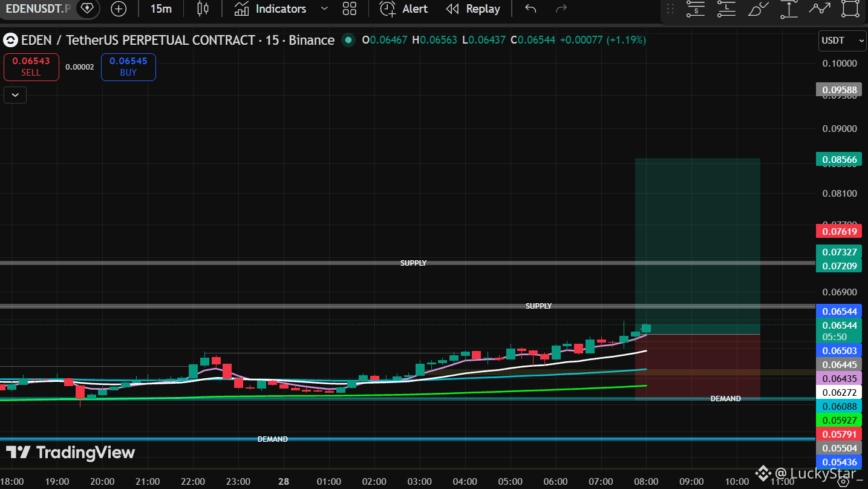Select the long position drawing tool
Viewport: 868px width, 489px height.
[x=726, y=8]
